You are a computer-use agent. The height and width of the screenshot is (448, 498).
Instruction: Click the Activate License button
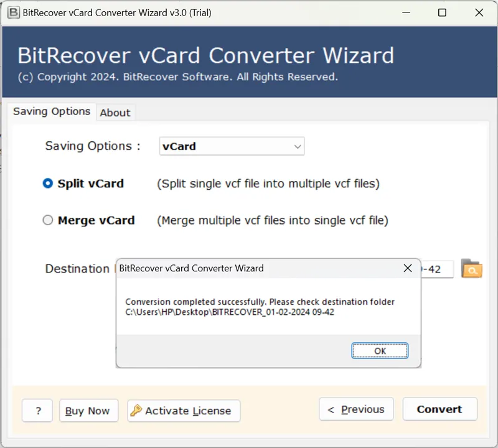[x=184, y=411]
